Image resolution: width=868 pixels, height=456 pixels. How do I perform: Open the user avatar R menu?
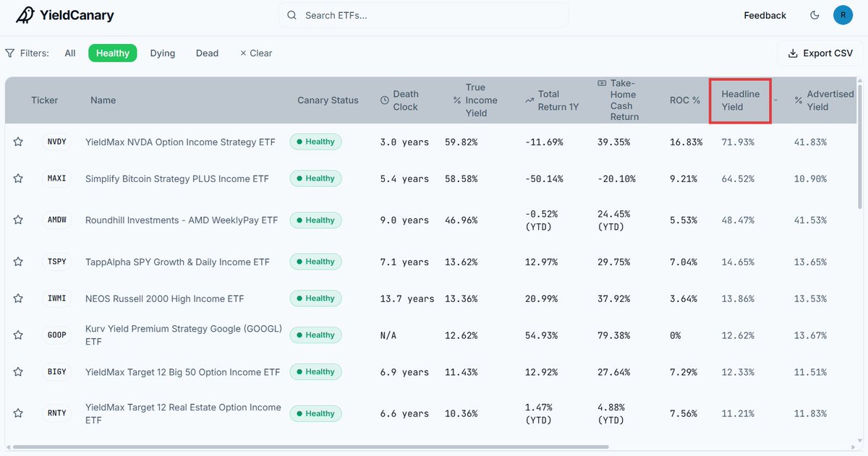coord(843,15)
